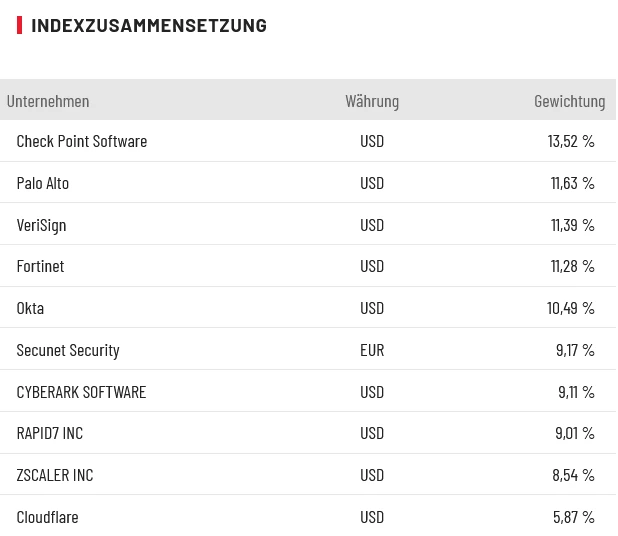Click the Währung column header

(x=372, y=101)
